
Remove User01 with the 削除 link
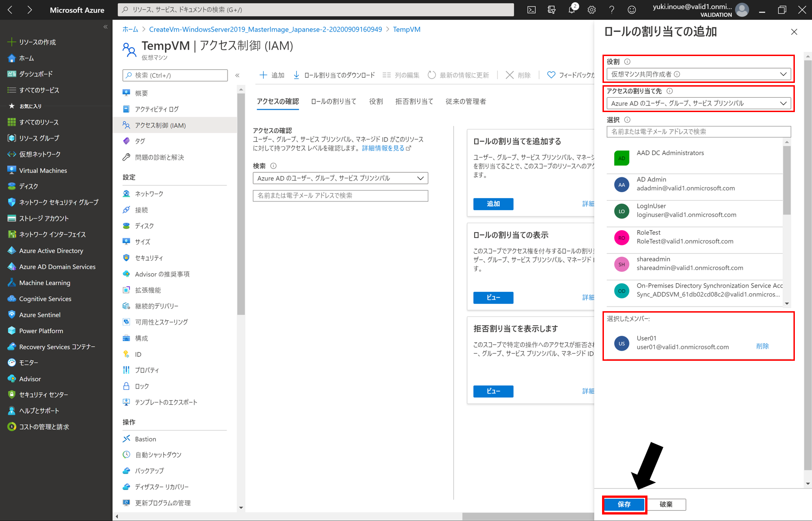pyautogui.click(x=762, y=346)
